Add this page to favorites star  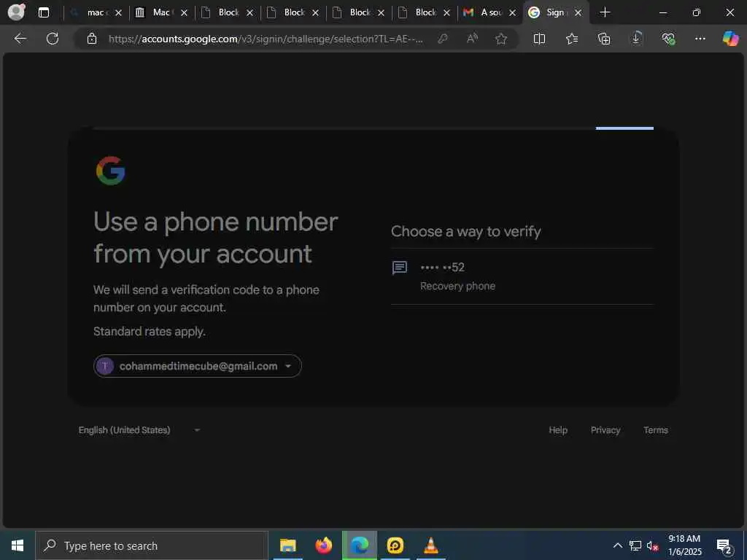tap(500, 39)
